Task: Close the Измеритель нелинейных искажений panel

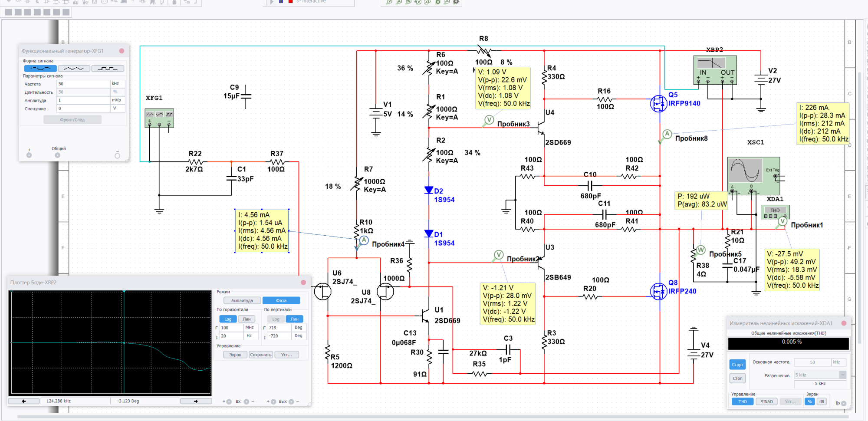Action: tap(844, 323)
